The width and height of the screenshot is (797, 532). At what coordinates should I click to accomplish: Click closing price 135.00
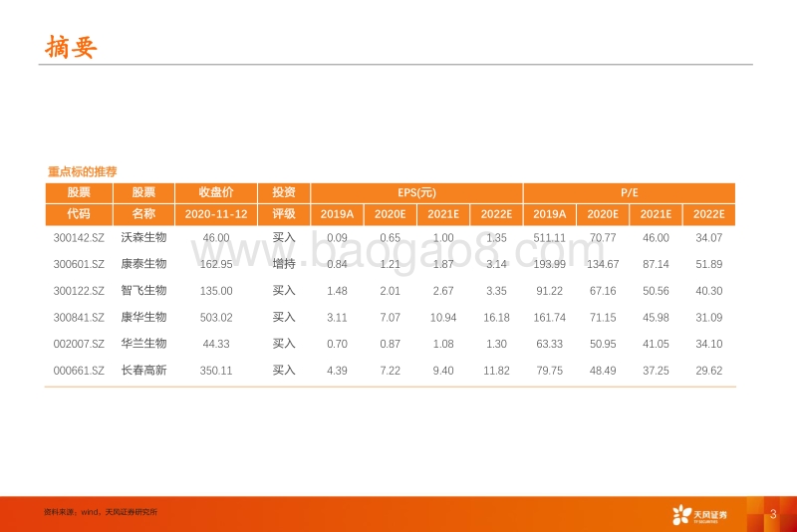[216, 291]
